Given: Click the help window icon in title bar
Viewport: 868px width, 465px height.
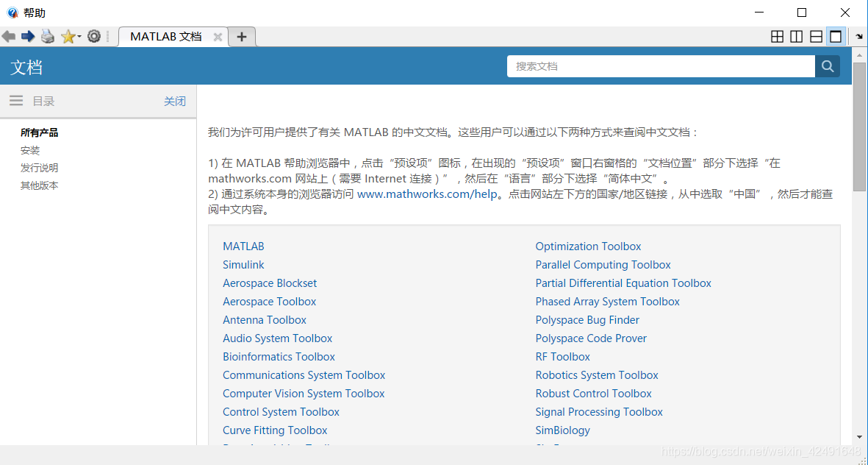Looking at the screenshot, I should tap(12, 13).
